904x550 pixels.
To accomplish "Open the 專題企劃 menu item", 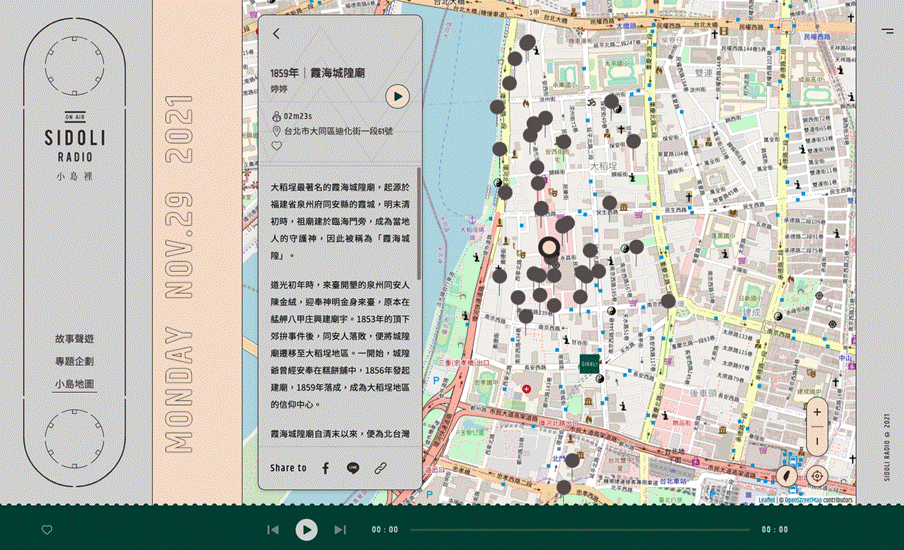I will pos(75,361).
